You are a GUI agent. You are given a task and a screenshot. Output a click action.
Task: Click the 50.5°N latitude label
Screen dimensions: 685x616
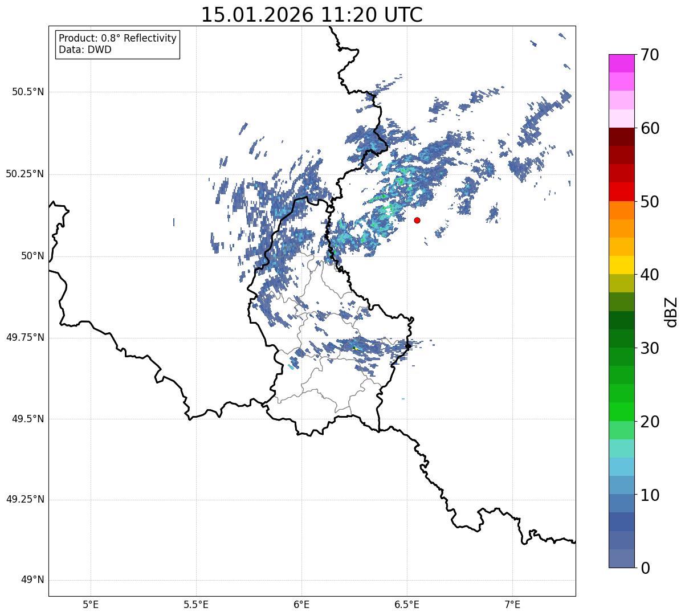point(28,92)
